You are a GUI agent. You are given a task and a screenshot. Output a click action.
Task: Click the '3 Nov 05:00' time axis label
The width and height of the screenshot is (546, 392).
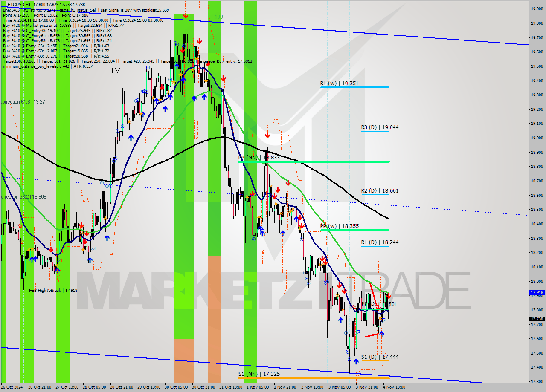click(x=340, y=387)
